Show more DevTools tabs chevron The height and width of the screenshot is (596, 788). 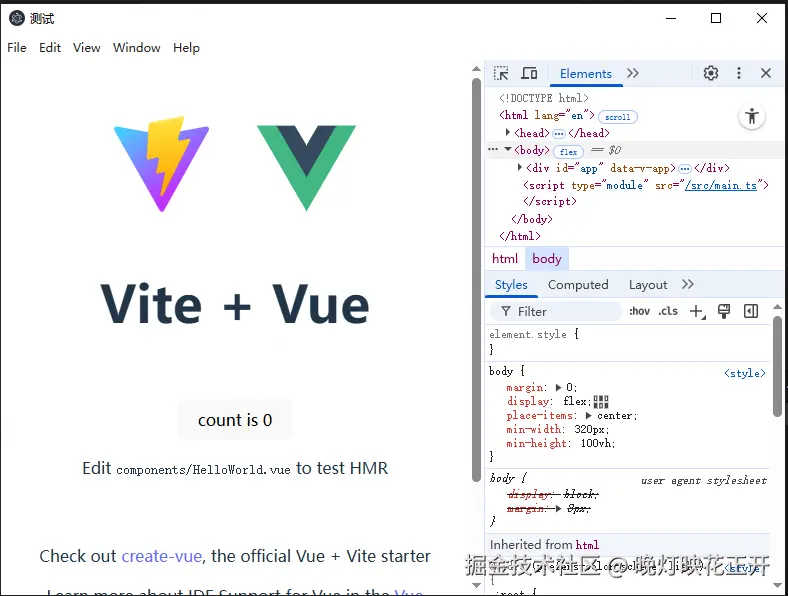633,73
